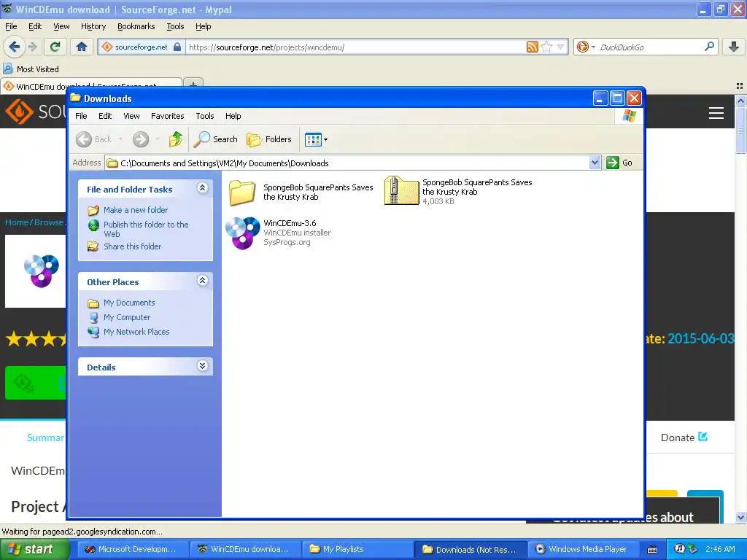This screenshot has height=560, width=747.
Task: Open the Most Visited bookmarks
Action: 31,69
